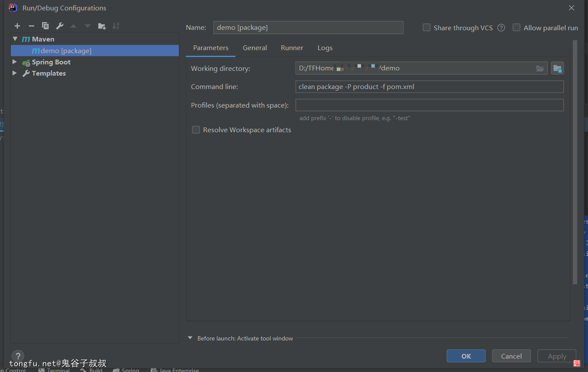Move configuration up arrow
This screenshot has width=588, height=372.
pos(73,26)
